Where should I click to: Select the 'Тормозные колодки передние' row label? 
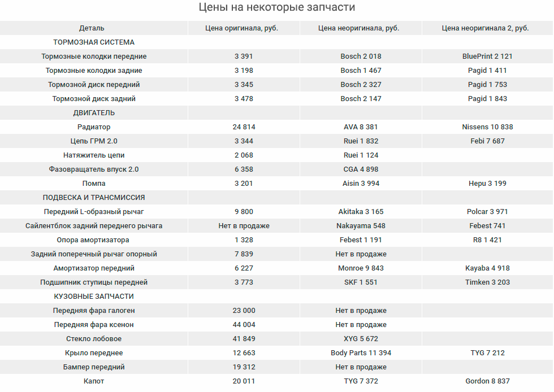click(x=94, y=56)
